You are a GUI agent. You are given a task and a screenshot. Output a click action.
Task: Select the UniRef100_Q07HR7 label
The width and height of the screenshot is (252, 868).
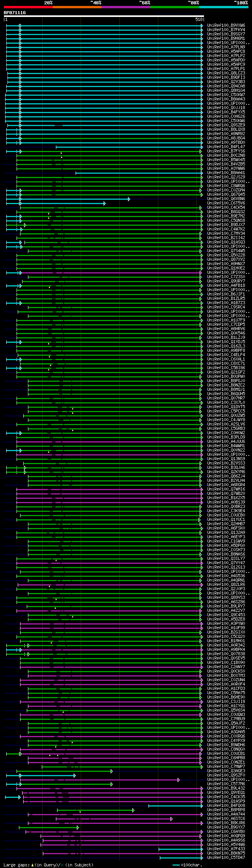226,398
